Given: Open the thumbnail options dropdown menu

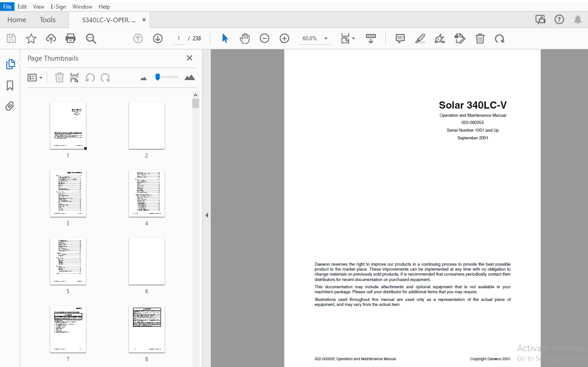Looking at the screenshot, I should [35, 77].
